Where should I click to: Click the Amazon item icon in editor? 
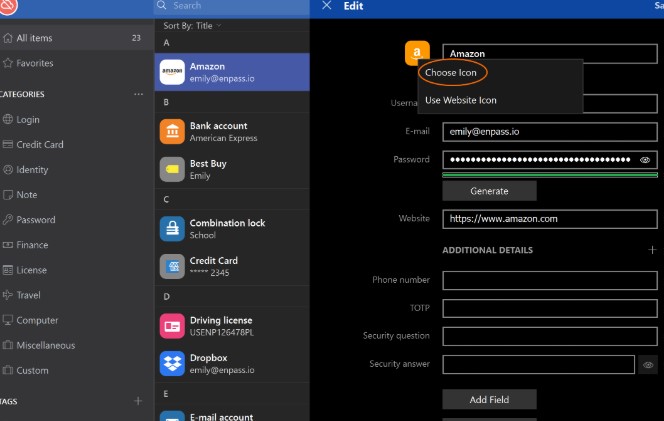point(417,52)
